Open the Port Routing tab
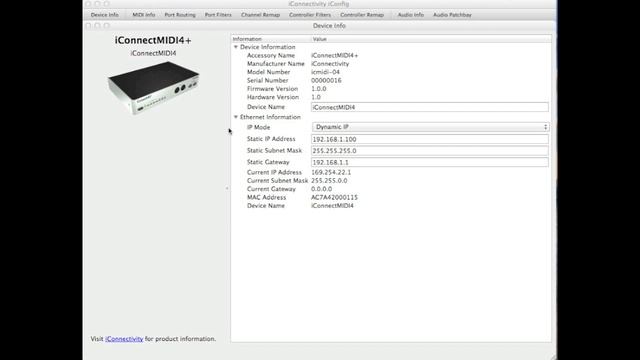640x360 pixels. coord(180,15)
